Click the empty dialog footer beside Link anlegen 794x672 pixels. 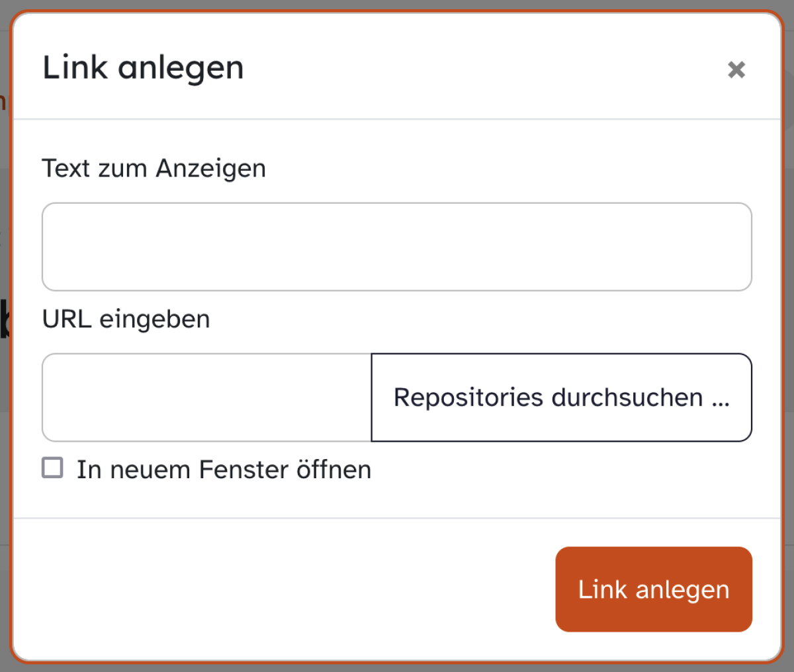tap(285, 589)
